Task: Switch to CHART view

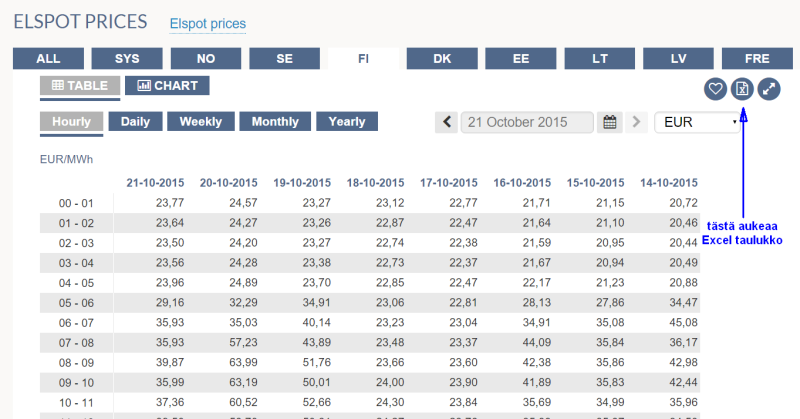Action: pos(168,86)
